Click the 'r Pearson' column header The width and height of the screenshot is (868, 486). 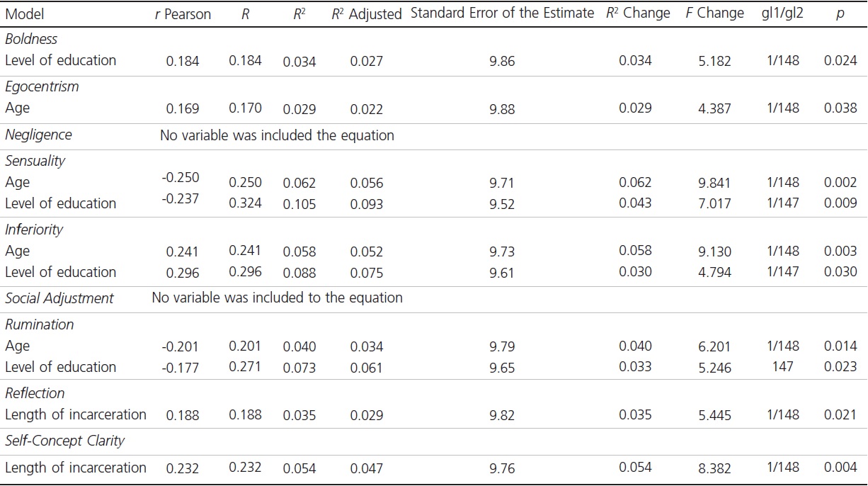[x=183, y=14]
